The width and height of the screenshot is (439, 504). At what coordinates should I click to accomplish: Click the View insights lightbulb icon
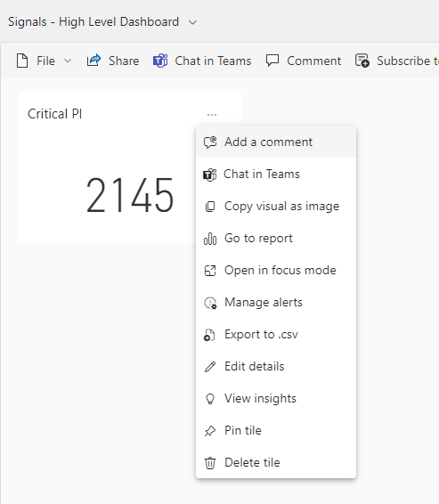click(210, 399)
